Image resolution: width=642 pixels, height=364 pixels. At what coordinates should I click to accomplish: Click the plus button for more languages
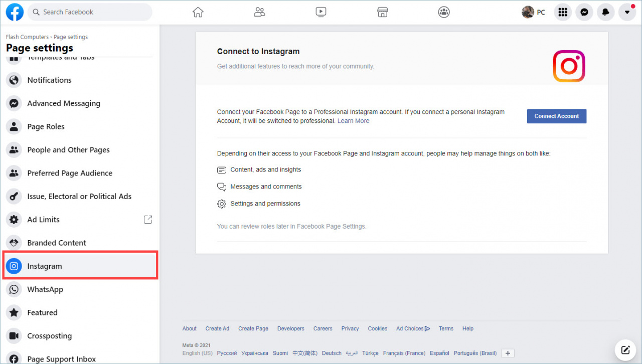coord(508,353)
